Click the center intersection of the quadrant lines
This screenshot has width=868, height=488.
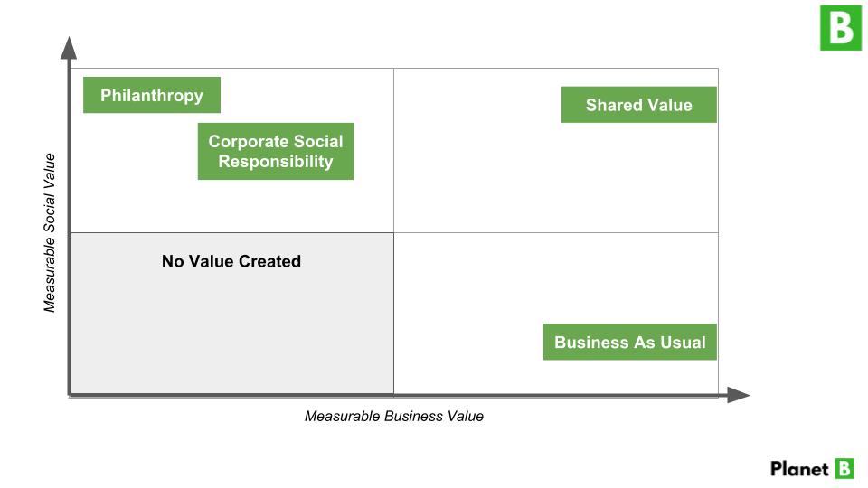394,233
